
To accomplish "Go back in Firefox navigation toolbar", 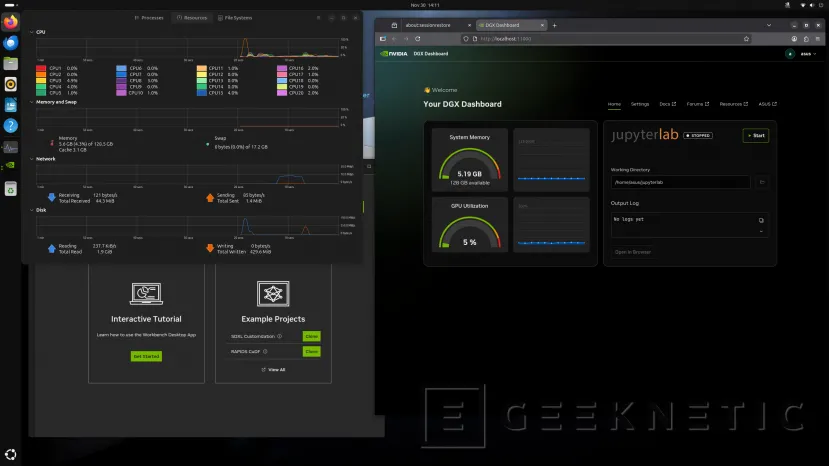I will click(x=394, y=39).
